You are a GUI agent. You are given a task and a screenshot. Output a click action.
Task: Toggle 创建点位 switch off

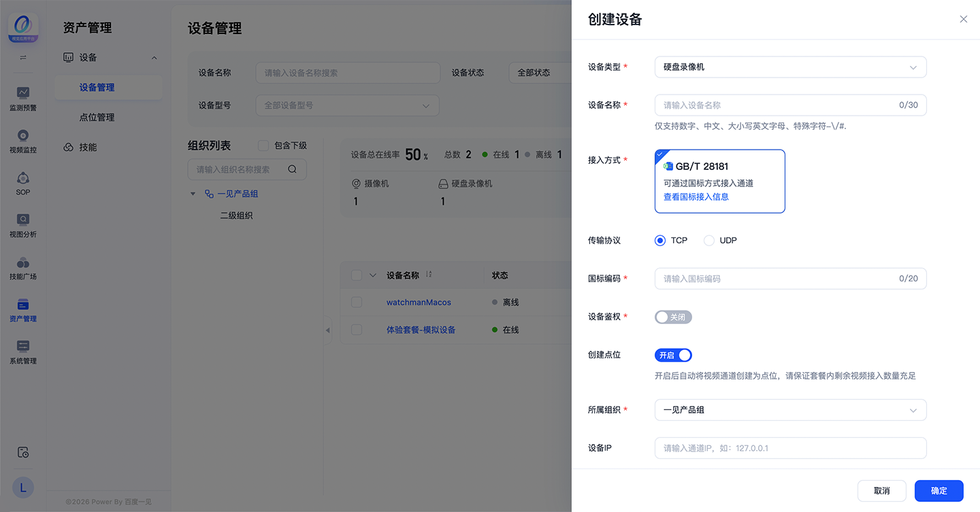pos(673,355)
